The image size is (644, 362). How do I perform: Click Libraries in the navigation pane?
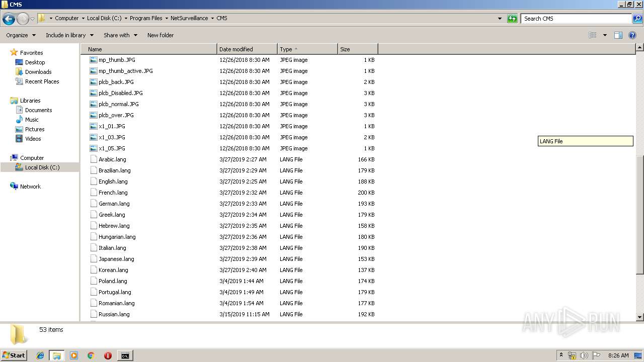30,101
